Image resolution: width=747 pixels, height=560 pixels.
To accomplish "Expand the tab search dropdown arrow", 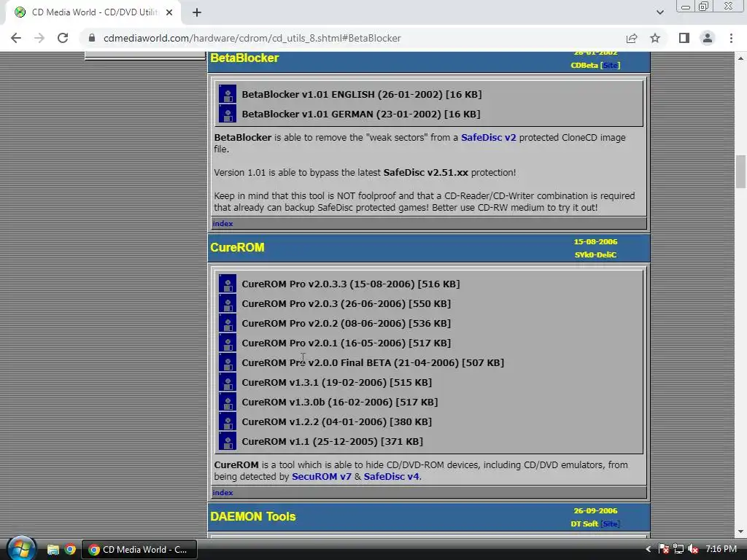I will (x=659, y=12).
